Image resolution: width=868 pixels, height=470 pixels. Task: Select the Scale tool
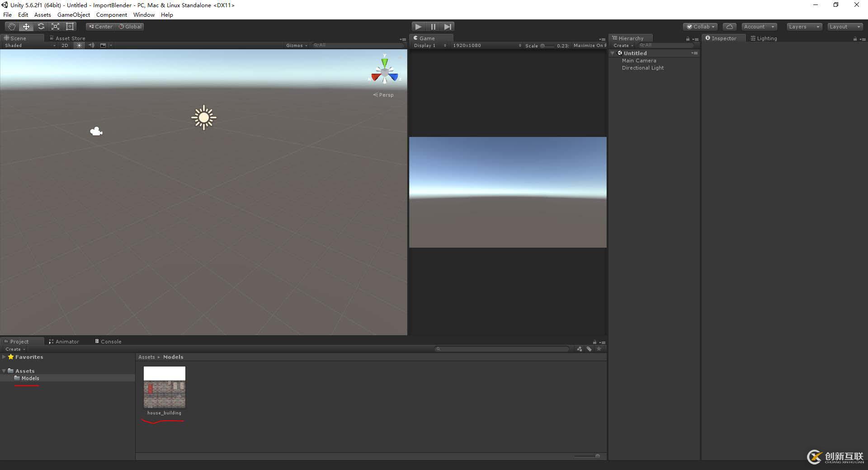[55, 27]
